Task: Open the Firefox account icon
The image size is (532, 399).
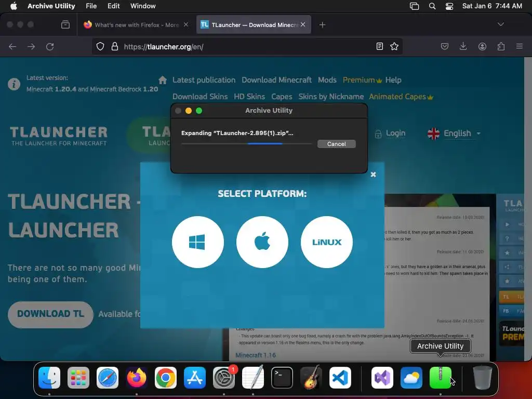Action: 482,46
